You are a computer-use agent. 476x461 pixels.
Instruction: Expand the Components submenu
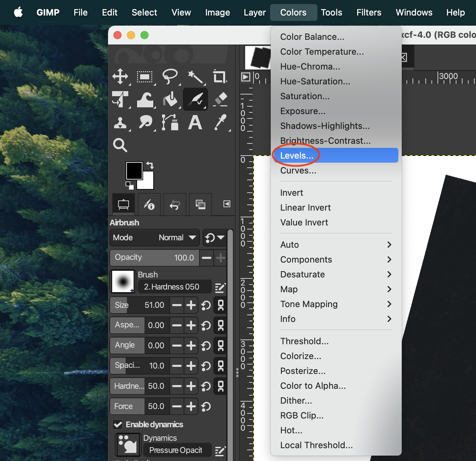pos(336,260)
